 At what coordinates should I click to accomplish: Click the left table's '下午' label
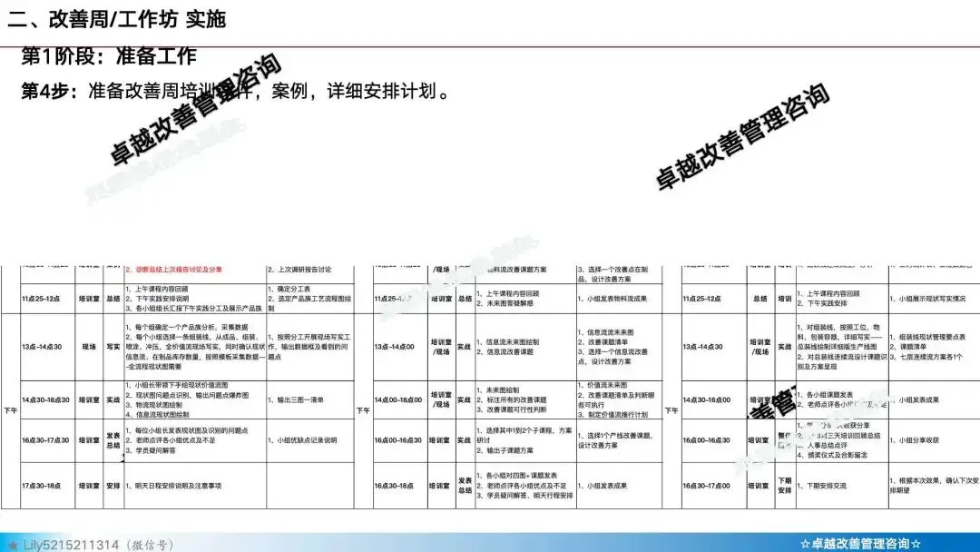[x=11, y=410]
